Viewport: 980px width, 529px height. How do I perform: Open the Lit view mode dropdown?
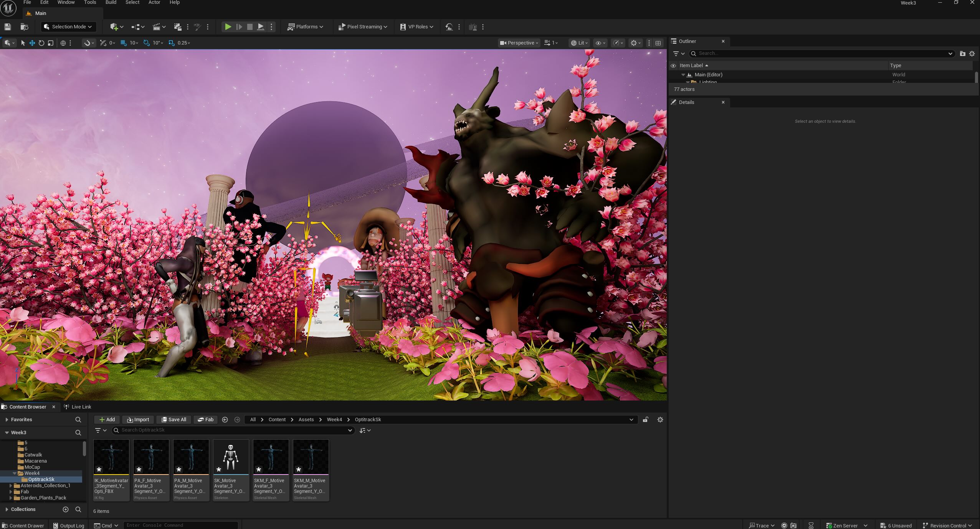pyautogui.click(x=579, y=43)
